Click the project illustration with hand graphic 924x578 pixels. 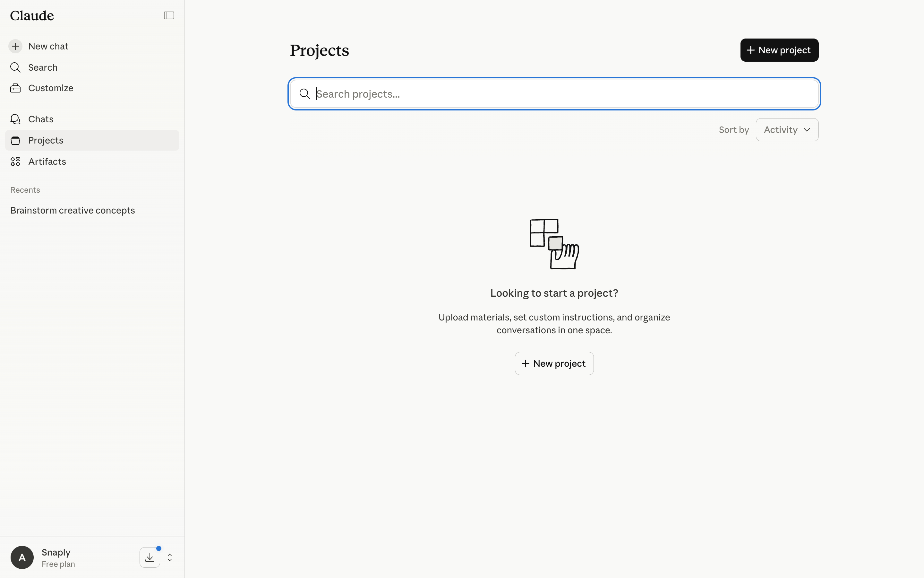click(x=554, y=244)
